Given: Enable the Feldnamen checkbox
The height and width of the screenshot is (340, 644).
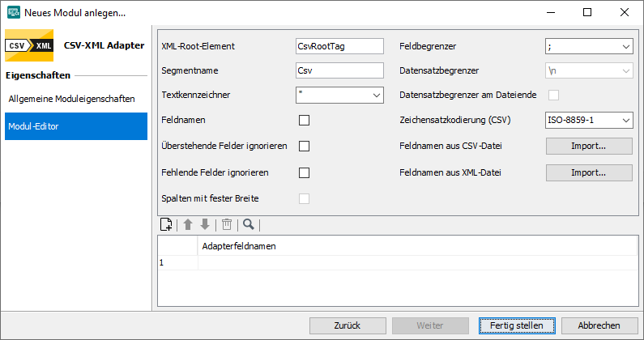Looking at the screenshot, I should pos(305,121).
